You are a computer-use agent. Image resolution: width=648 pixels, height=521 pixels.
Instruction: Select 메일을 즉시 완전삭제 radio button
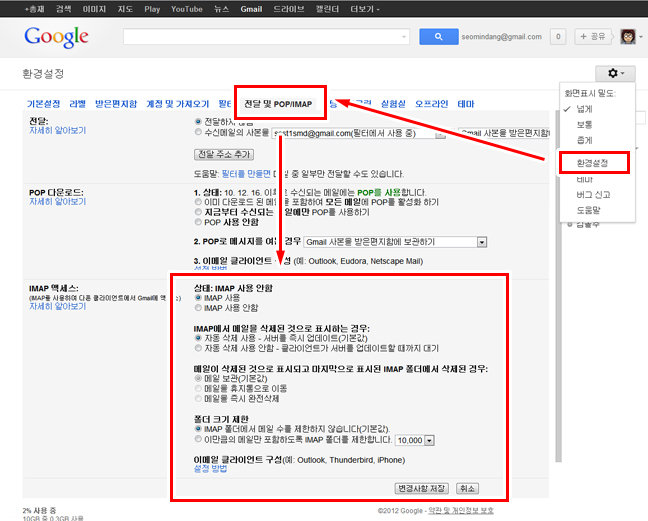(198, 398)
